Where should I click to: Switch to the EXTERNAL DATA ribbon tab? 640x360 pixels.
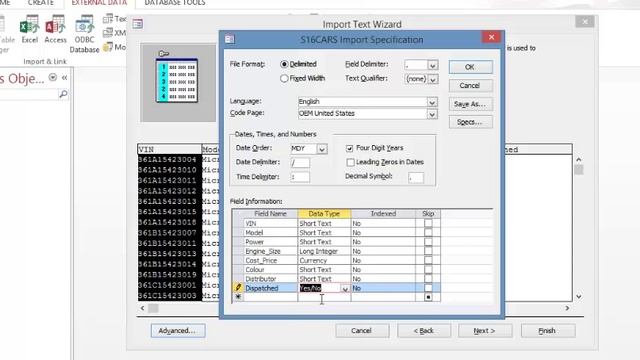[99, 2]
